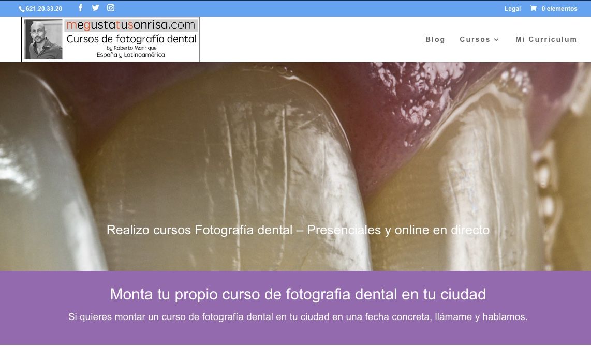This screenshot has height=364, width=591.
Task: Click the 'Monta tu propio curso' heading
Action: tap(298, 294)
